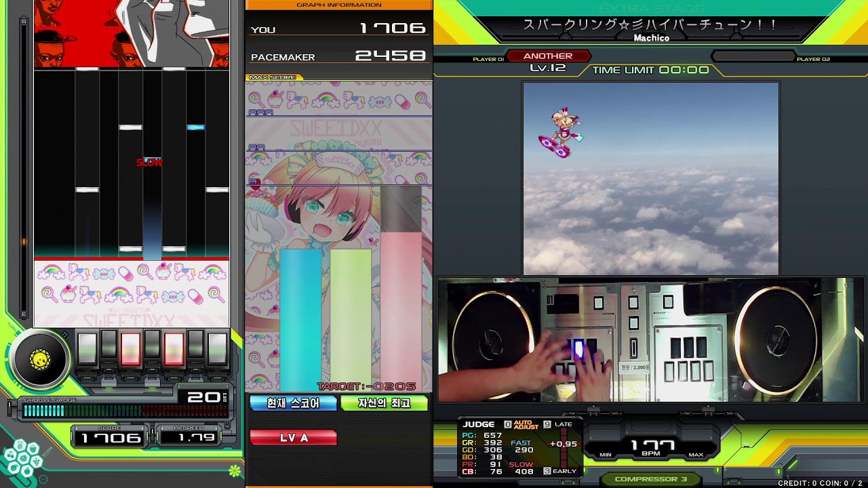Viewport: 868px width, 488px height.
Task: Click the song title banner text
Action: click(x=650, y=25)
